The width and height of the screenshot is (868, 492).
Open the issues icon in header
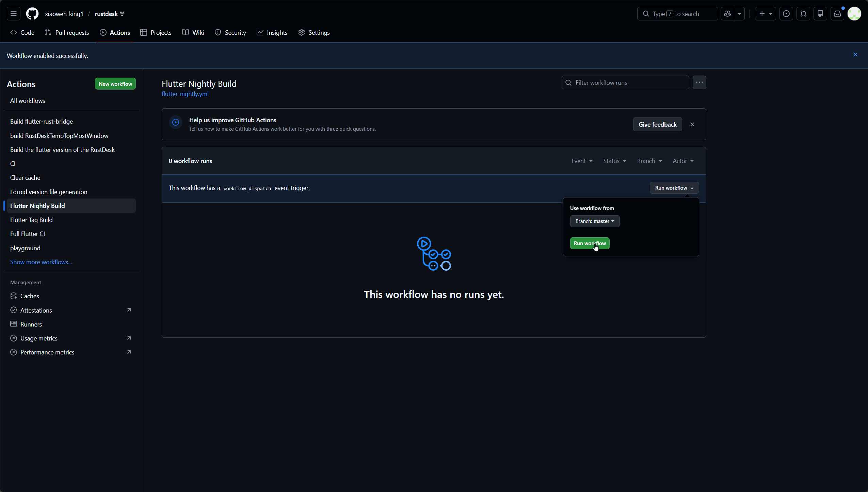[786, 14]
